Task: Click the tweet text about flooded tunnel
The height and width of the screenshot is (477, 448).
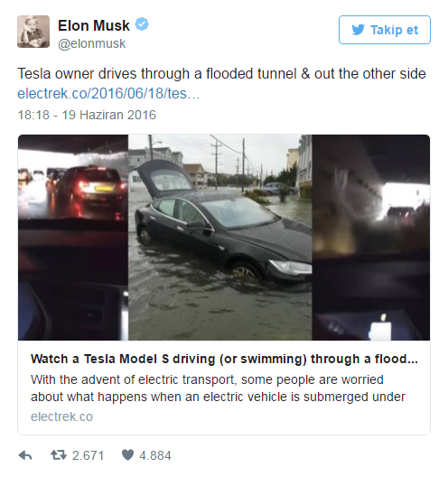Action: point(221,73)
